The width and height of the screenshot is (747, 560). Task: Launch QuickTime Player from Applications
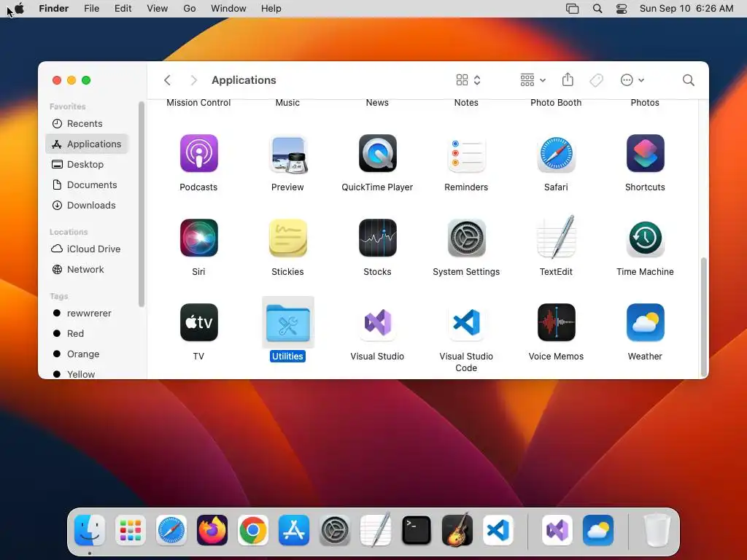coord(377,153)
